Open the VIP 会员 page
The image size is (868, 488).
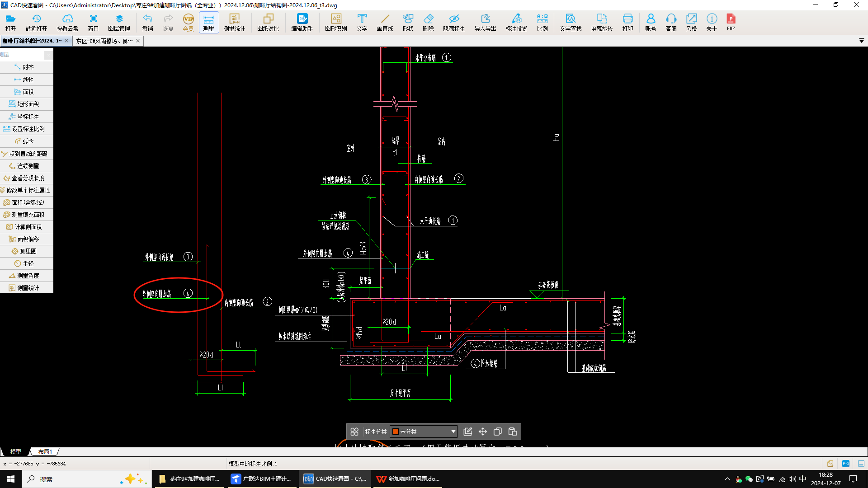click(188, 22)
